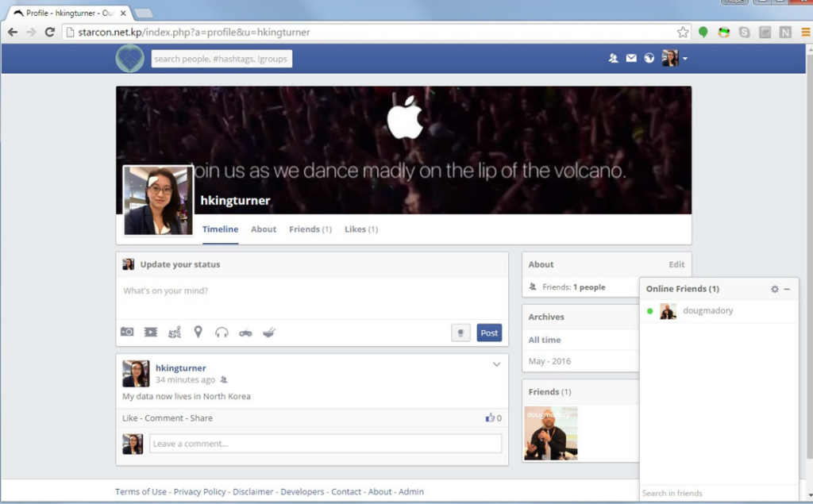Viewport: 813px width, 504px height.
Task: Open hkingturner's name link on the post
Action: coord(181,367)
